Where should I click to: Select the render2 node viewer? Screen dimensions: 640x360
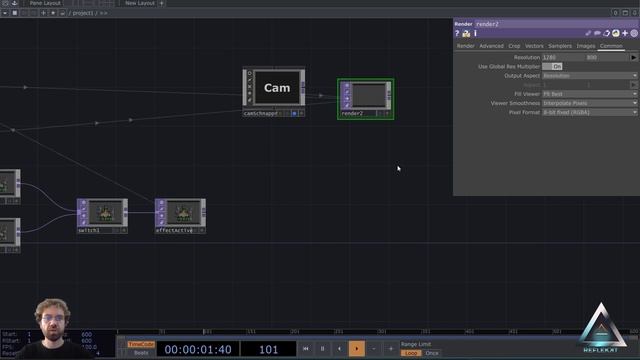369,96
